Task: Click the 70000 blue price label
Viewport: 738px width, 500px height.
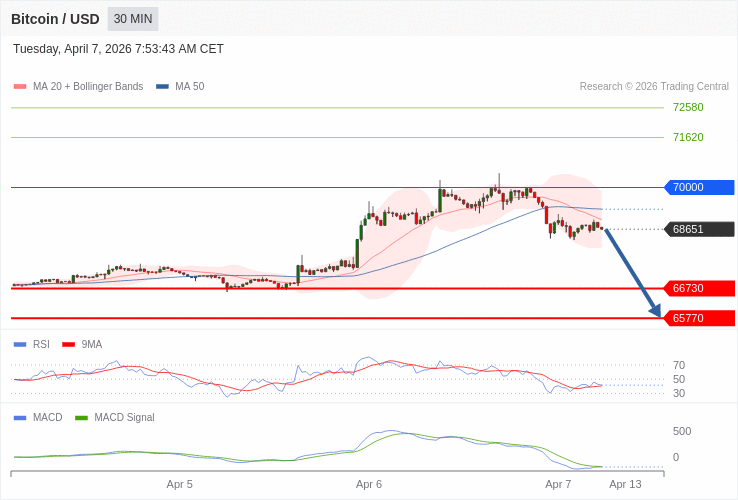Action: pos(699,187)
